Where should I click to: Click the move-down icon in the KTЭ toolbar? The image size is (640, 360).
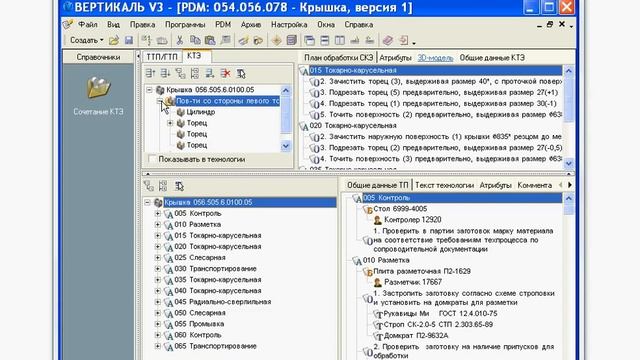tap(165, 73)
